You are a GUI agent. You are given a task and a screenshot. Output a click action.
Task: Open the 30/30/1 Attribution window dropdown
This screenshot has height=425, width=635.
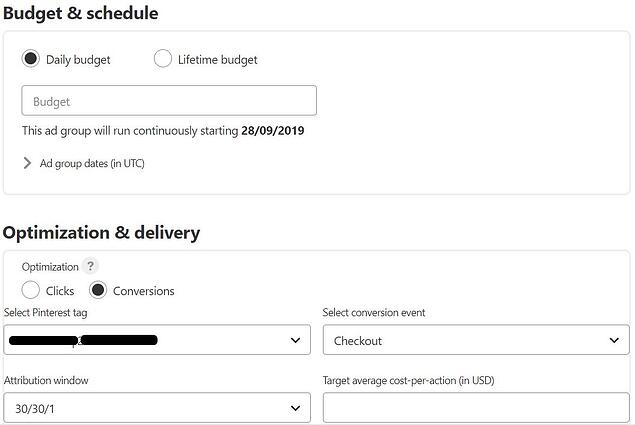click(x=156, y=408)
